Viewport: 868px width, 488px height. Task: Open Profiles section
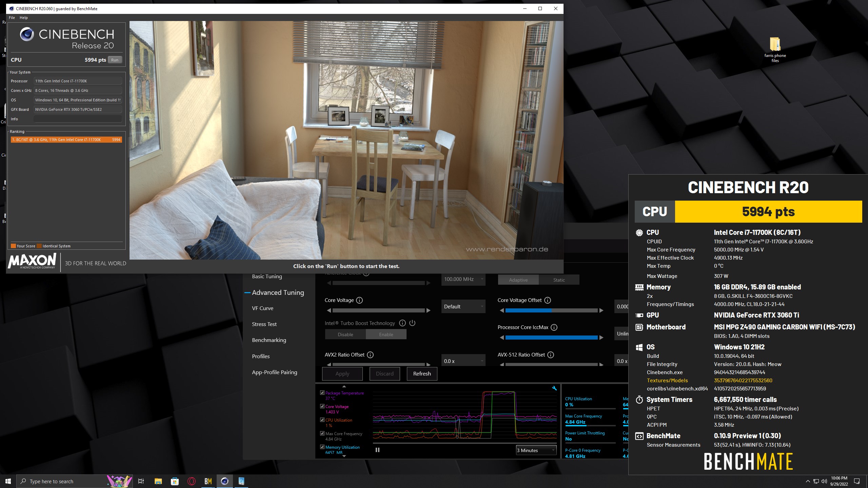[x=261, y=357]
